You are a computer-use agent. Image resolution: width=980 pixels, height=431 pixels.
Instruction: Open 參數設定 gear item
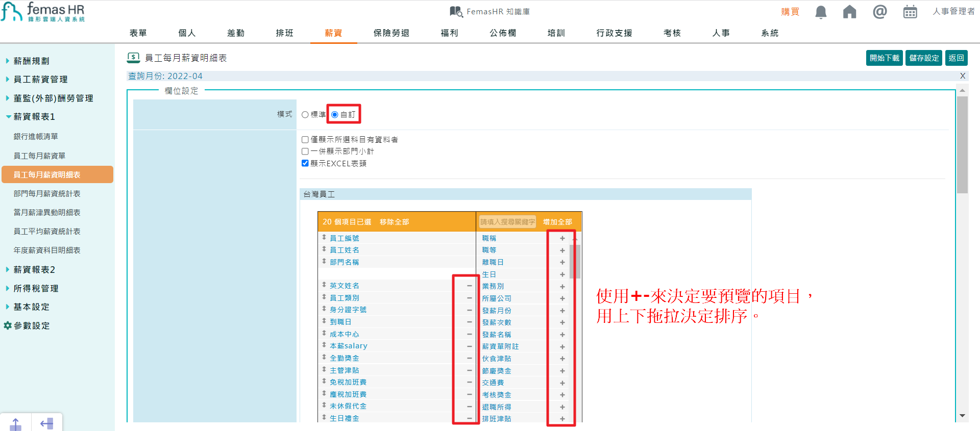pyautogui.click(x=27, y=325)
